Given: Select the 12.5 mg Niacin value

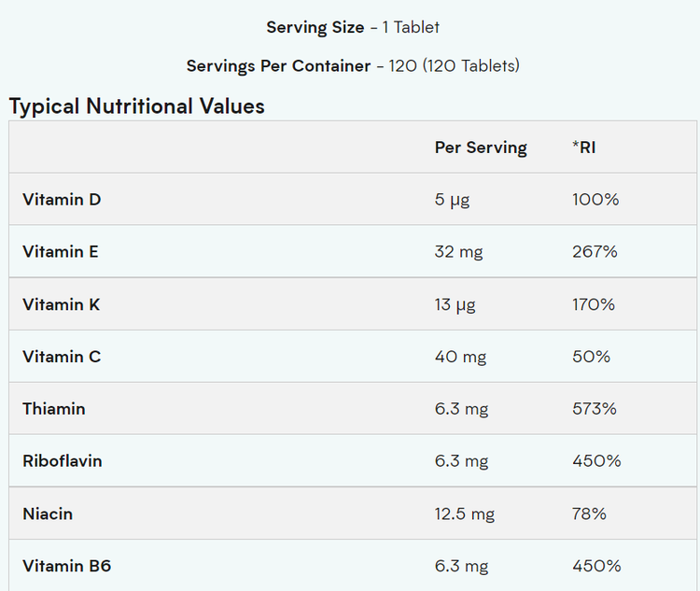Looking at the screenshot, I should (465, 514).
